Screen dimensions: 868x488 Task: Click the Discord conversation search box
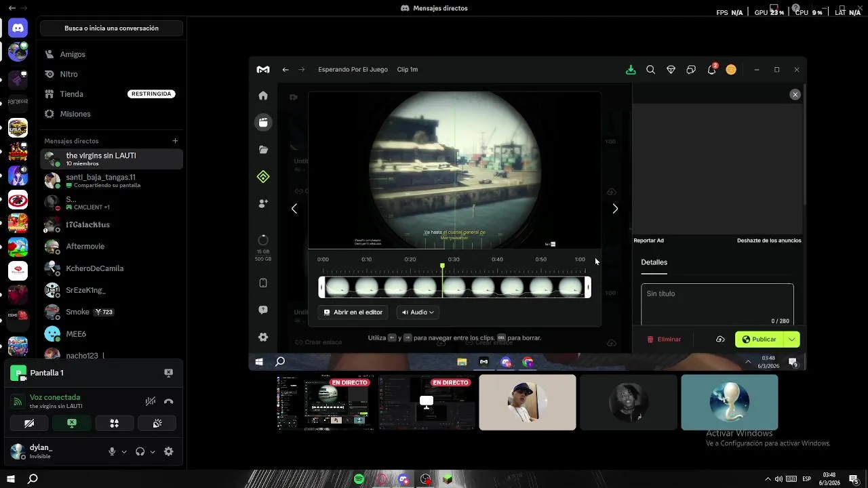pyautogui.click(x=111, y=28)
